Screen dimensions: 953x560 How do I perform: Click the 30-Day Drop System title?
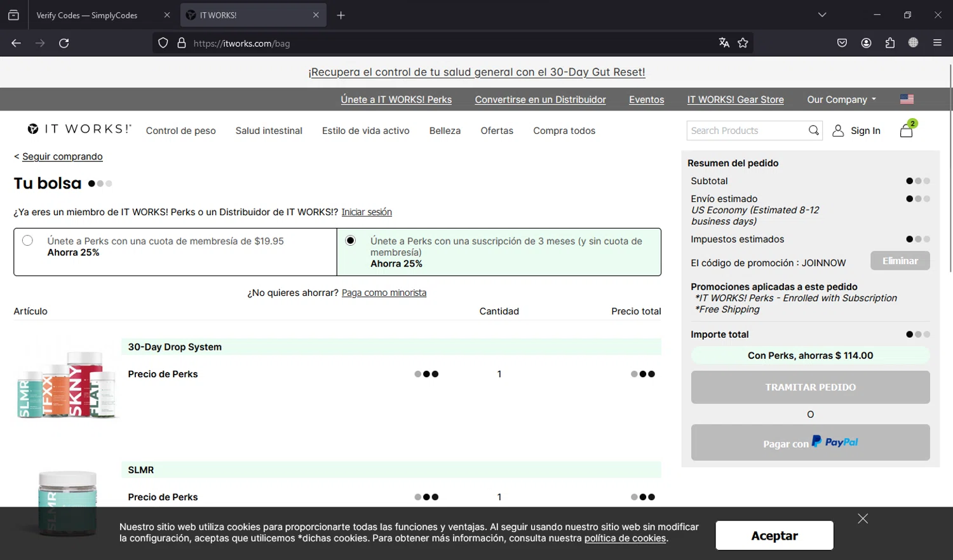(x=175, y=347)
